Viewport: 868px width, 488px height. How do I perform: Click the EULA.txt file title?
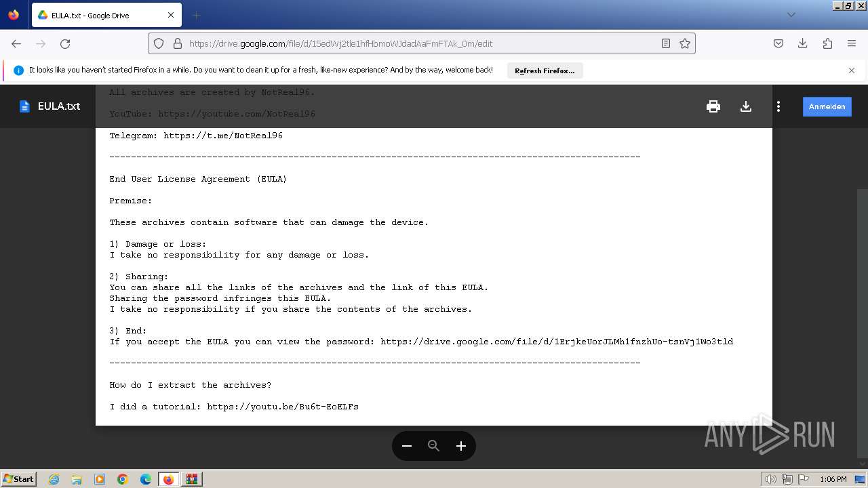(x=59, y=106)
